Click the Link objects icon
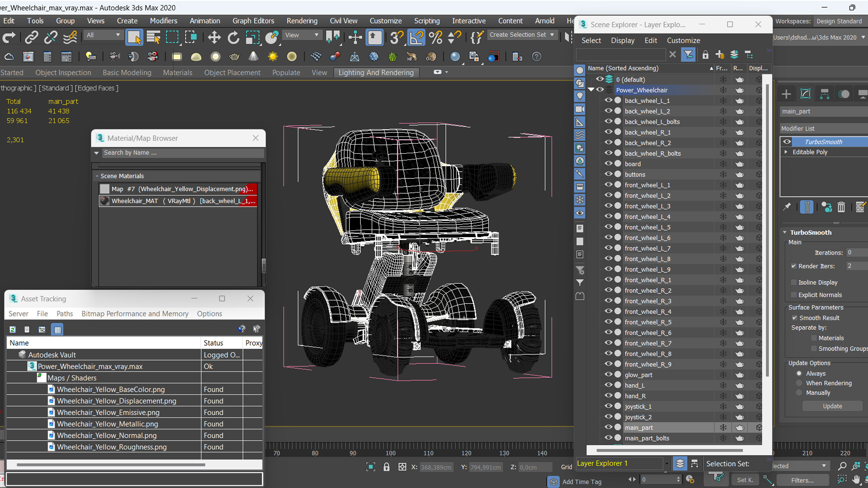The image size is (868, 488). coord(31,38)
